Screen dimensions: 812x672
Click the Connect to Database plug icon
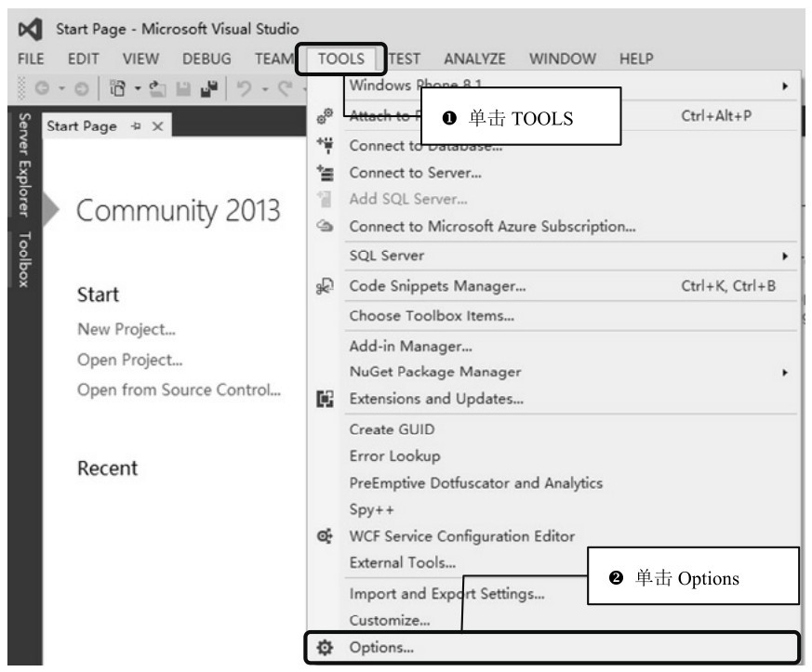(326, 145)
